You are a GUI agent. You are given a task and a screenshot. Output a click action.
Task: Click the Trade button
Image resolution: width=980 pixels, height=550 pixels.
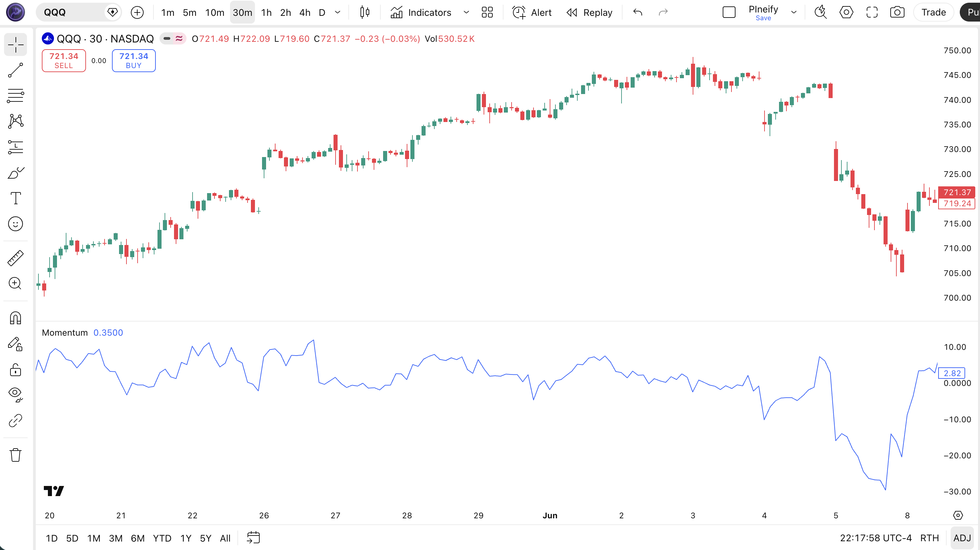click(933, 12)
